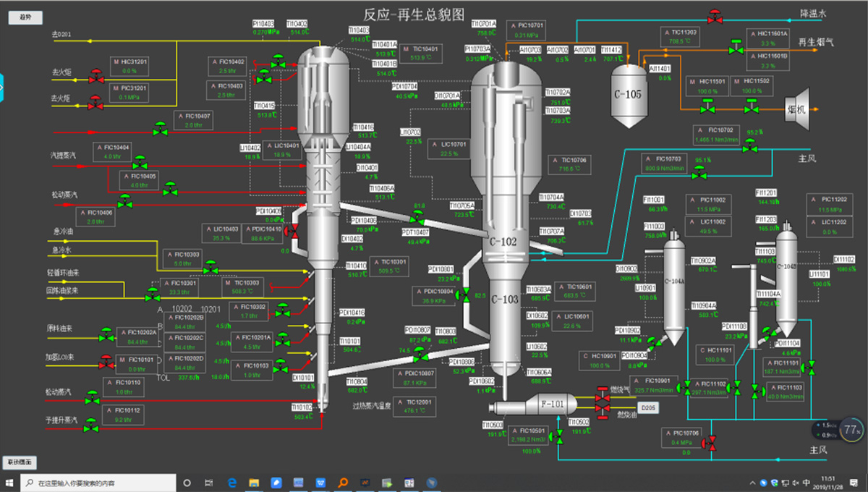Click the red valve beside HIC31201

click(95, 76)
